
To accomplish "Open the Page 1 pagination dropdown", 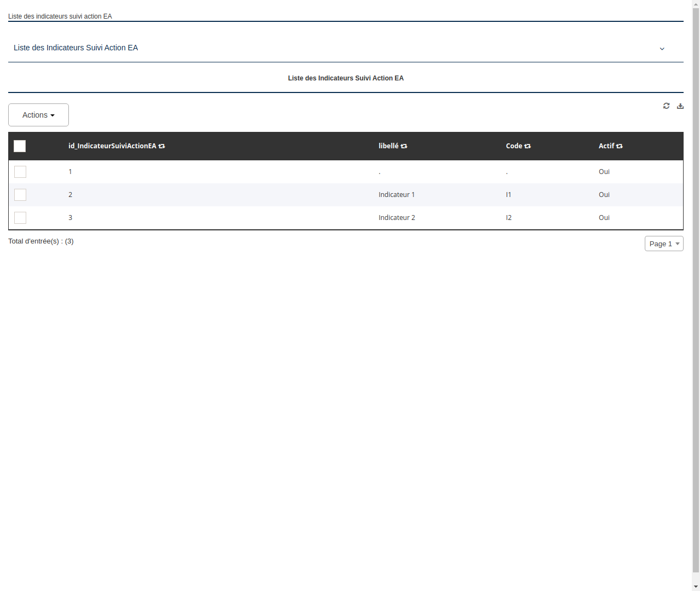I will [x=664, y=244].
